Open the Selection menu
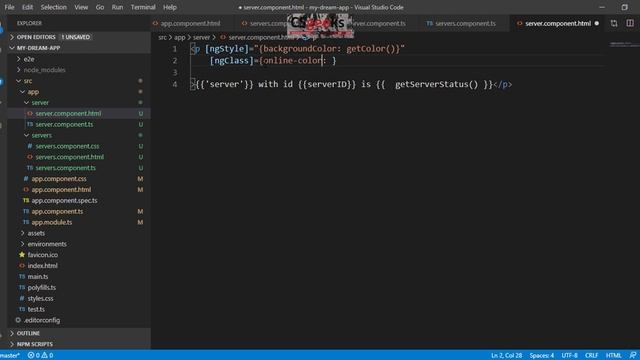 tap(53, 7)
